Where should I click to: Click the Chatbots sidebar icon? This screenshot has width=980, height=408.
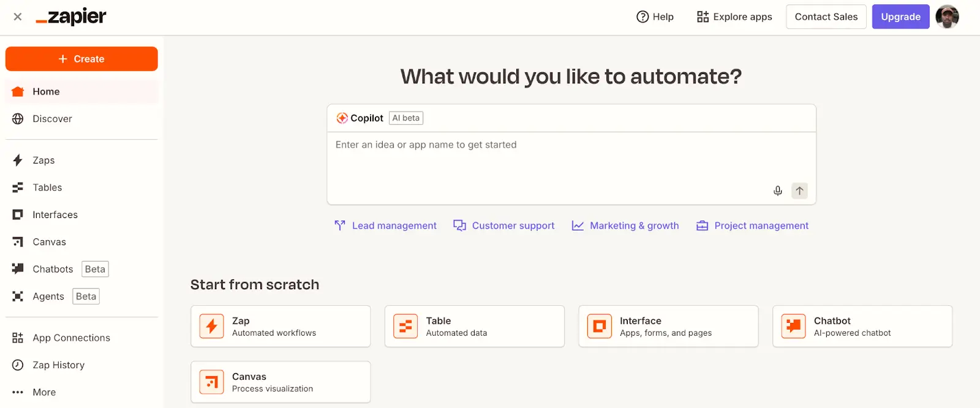click(18, 269)
